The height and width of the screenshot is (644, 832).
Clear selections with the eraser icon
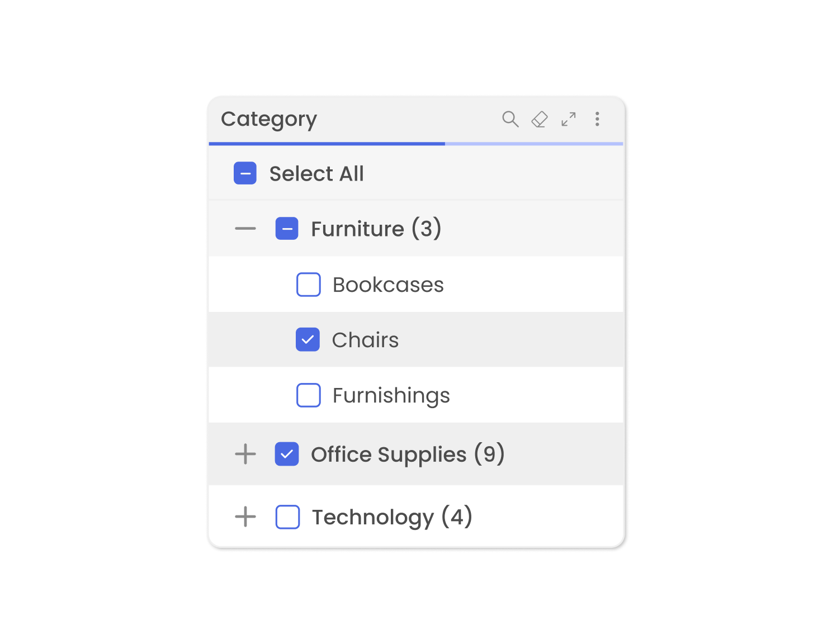click(x=540, y=119)
